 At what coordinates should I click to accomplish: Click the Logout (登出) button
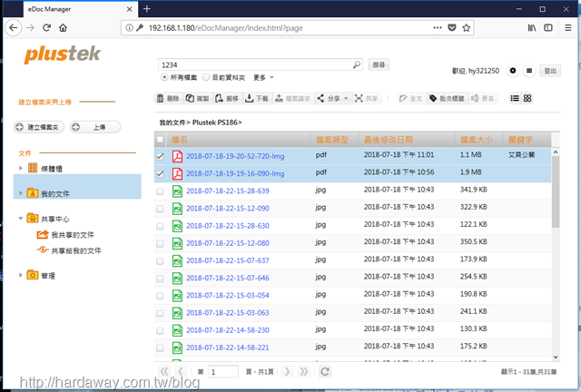pos(550,71)
